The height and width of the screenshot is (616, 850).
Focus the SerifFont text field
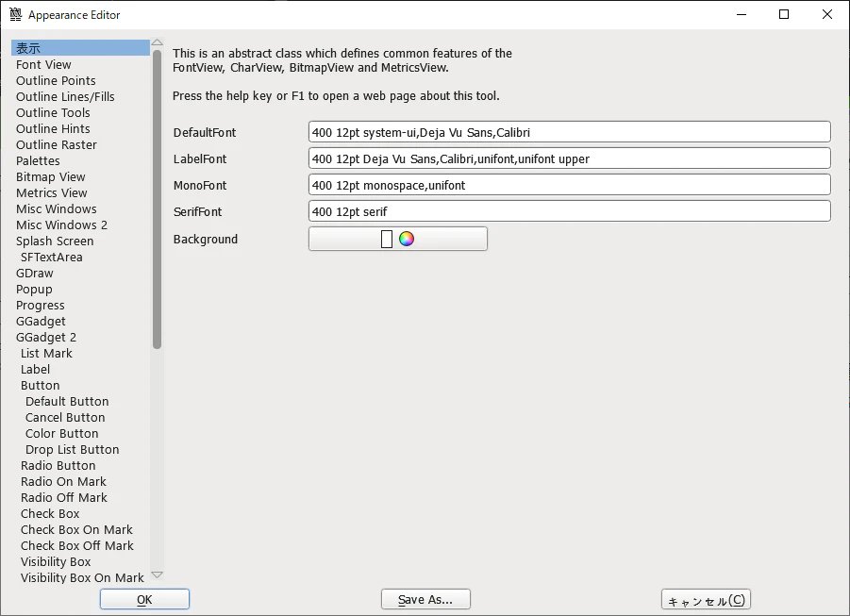pos(569,211)
